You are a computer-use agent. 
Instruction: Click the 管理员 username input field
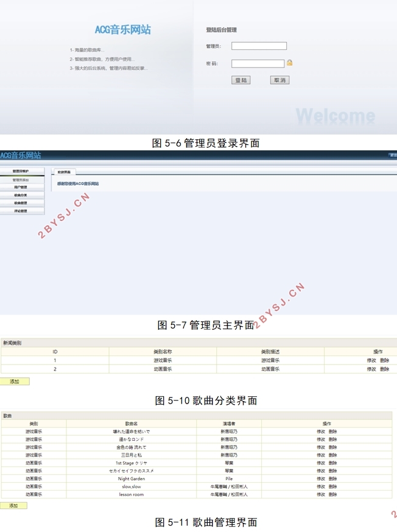point(259,46)
